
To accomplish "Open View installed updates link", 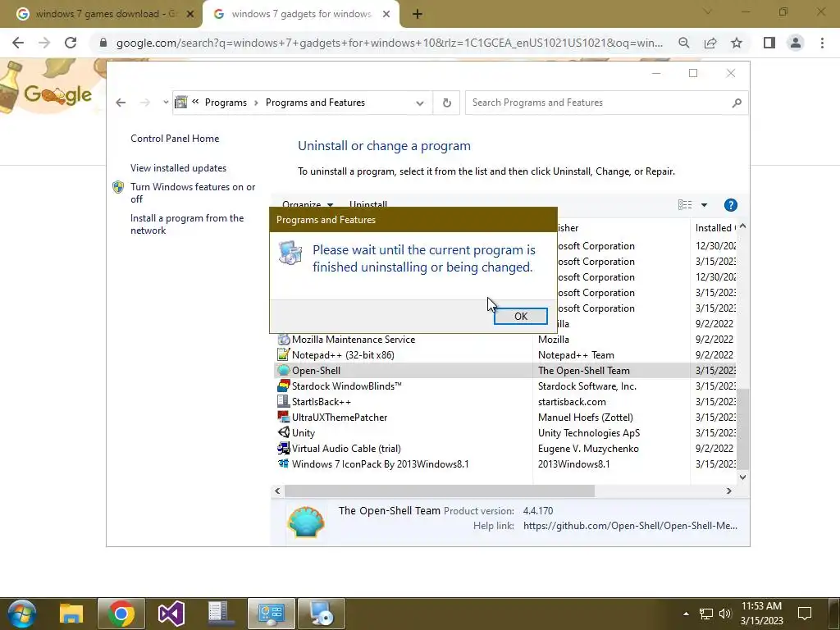I will click(178, 167).
